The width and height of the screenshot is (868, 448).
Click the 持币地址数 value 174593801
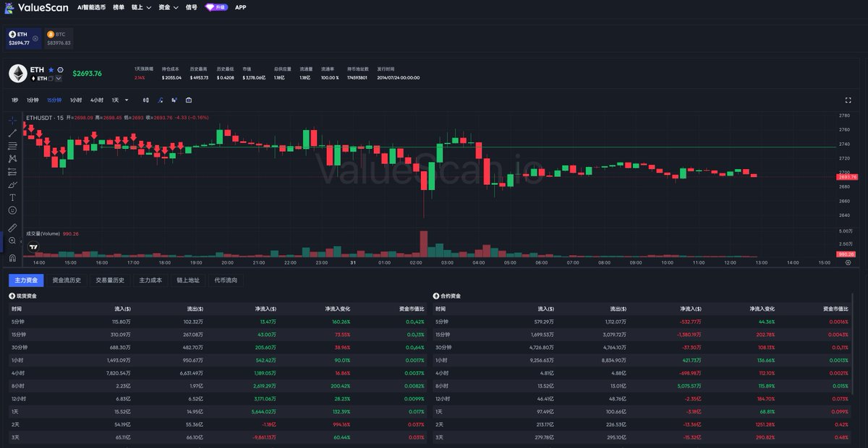coord(357,77)
